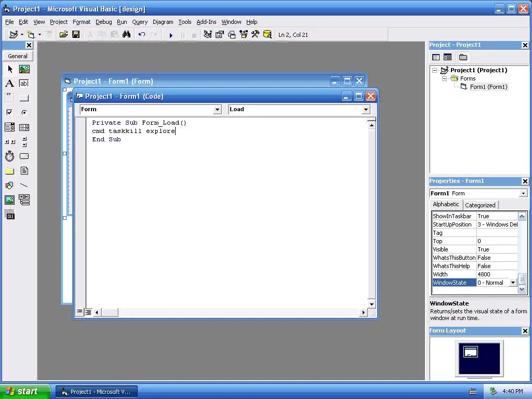Select the FileListBox control tool

point(24,171)
